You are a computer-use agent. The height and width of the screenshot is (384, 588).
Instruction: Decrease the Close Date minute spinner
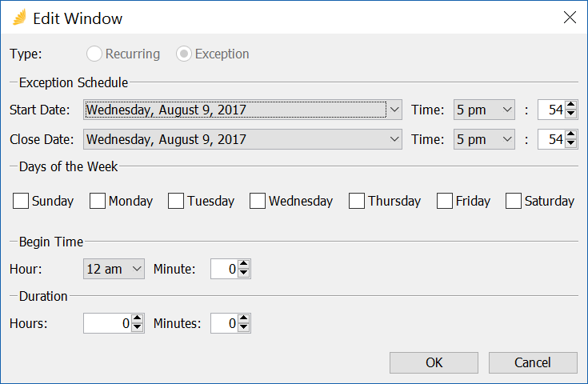pos(570,144)
